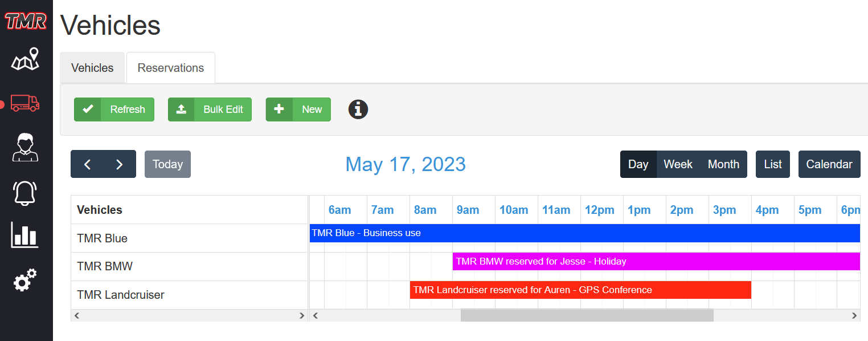Image resolution: width=868 pixels, height=341 pixels.
Task: Open the drivers person icon
Action: pyautogui.click(x=26, y=147)
